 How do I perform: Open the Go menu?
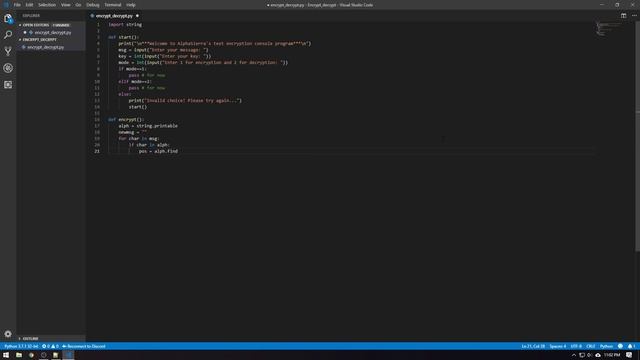[x=78, y=5]
